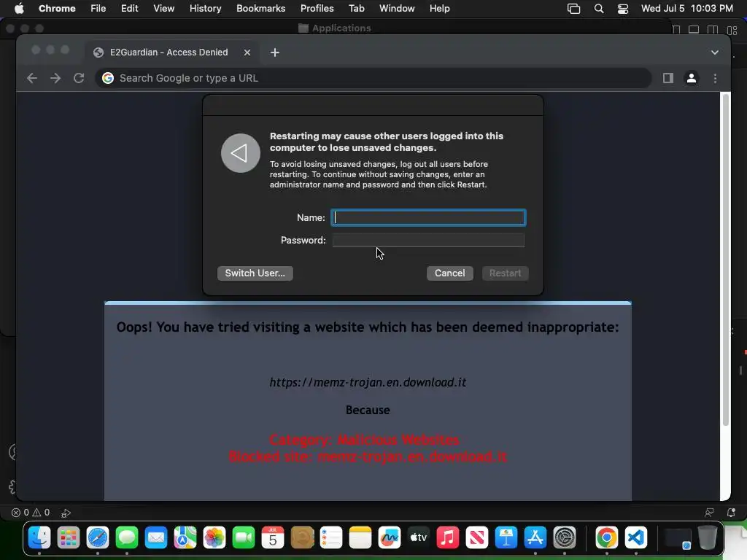The width and height of the screenshot is (747, 560).
Task: Click the blocked URL memz-trojan.en.download.it text
Action: point(368,382)
